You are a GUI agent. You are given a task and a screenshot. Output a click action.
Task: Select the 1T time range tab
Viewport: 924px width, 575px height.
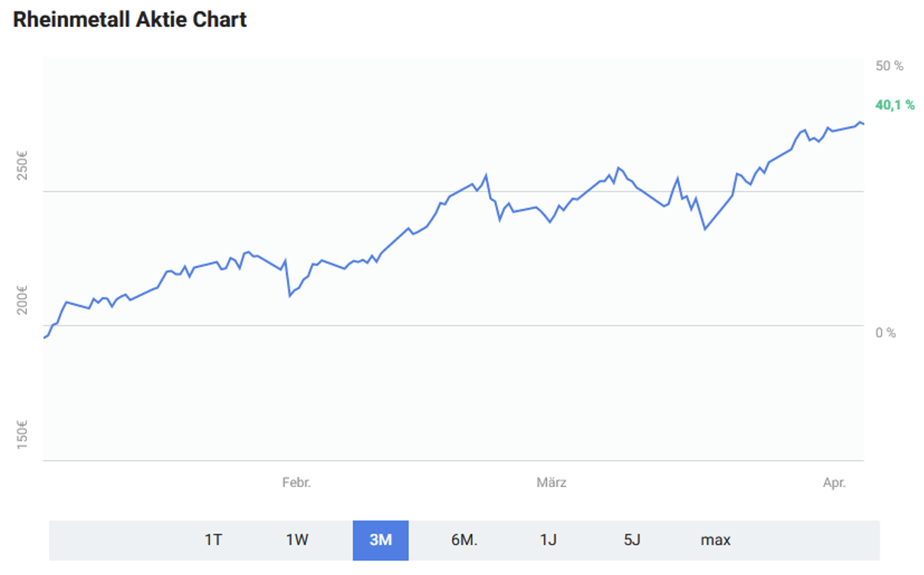(213, 540)
